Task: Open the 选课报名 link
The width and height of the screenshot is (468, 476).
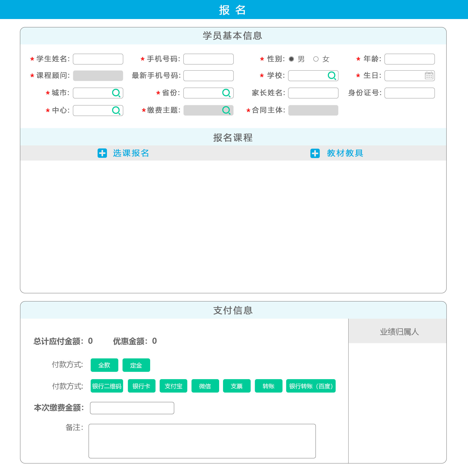Action: (x=131, y=153)
